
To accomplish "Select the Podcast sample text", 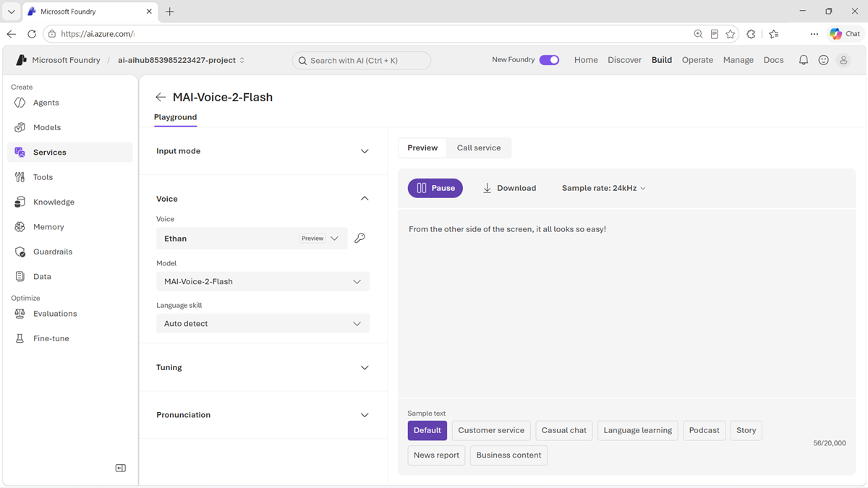I will [x=705, y=430].
